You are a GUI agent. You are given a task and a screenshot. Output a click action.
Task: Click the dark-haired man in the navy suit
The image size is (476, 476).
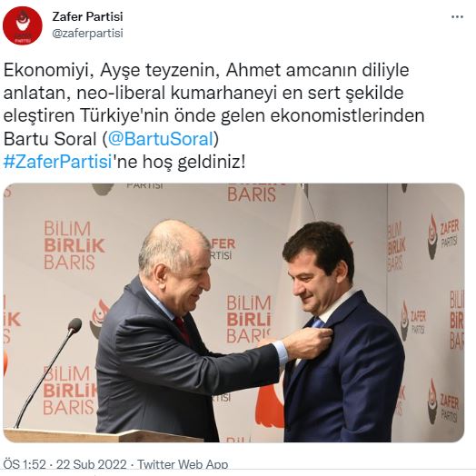(x=340, y=332)
